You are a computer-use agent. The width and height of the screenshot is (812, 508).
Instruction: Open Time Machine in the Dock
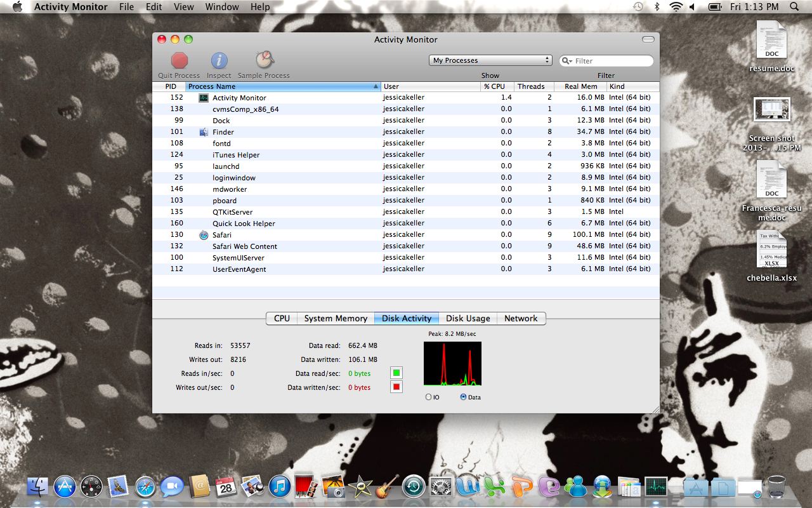click(413, 487)
